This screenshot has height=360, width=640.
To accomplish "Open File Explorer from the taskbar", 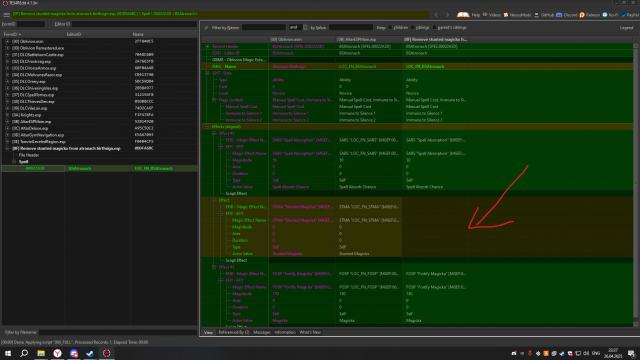I will point(41,353).
